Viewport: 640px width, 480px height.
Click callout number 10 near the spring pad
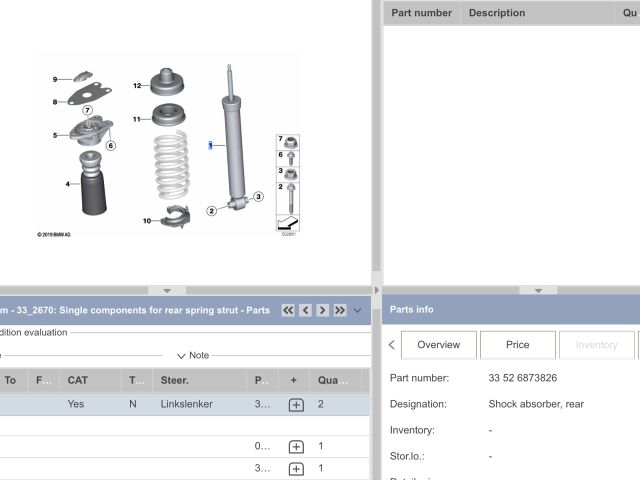pos(146,220)
